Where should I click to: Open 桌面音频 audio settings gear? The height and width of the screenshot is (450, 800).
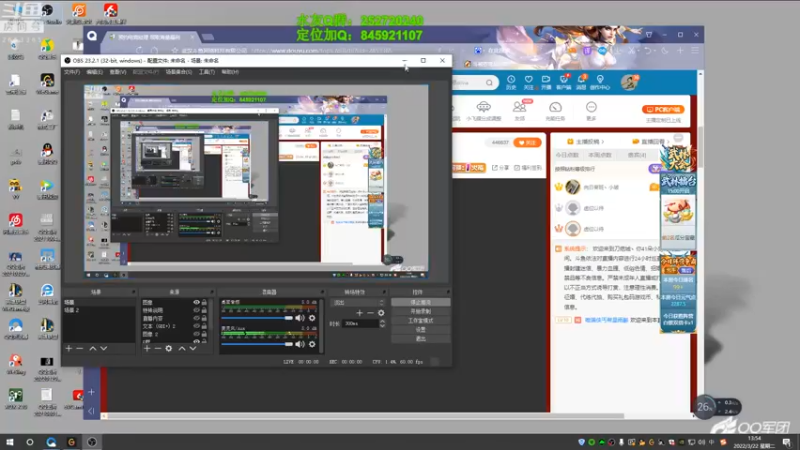click(312, 318)
